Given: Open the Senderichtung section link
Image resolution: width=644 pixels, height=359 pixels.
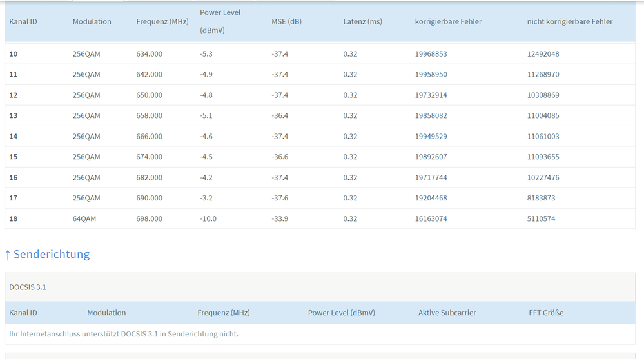Looking at the screenshot, I should tap(47, 254).
